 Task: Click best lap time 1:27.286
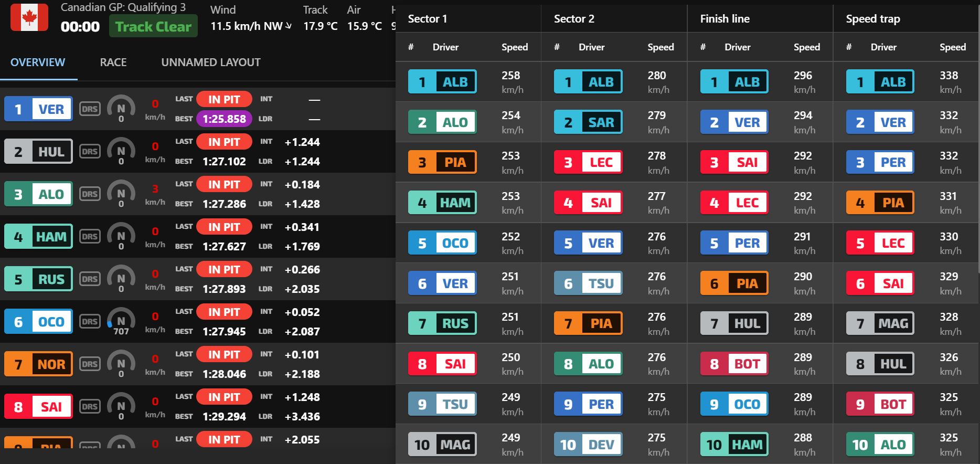224,204
